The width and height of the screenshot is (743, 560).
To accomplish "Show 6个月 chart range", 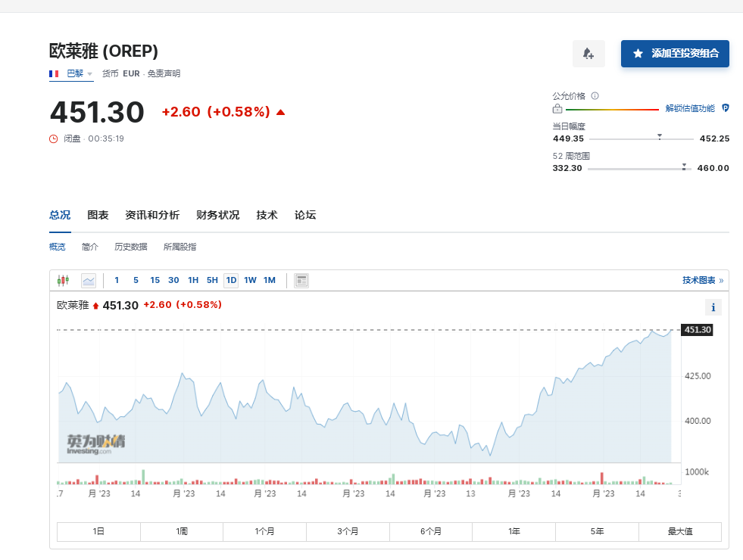I will [431, 531].
